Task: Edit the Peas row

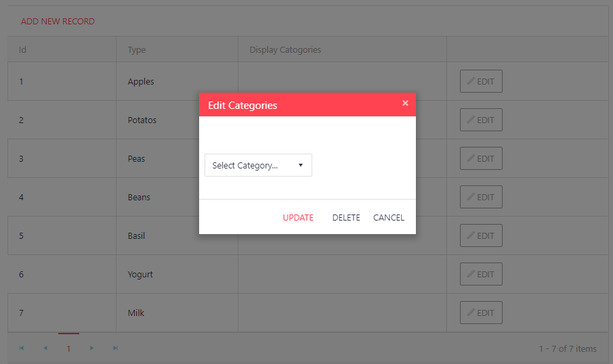Action: pos(481,159)
